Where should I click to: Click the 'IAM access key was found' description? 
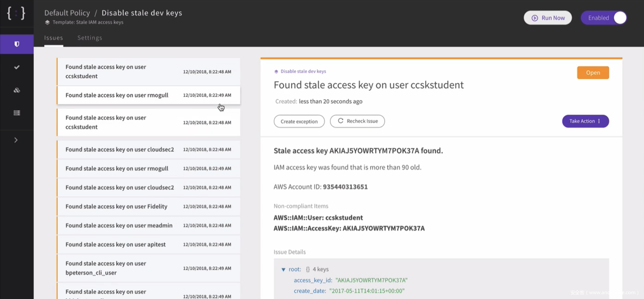348,168
